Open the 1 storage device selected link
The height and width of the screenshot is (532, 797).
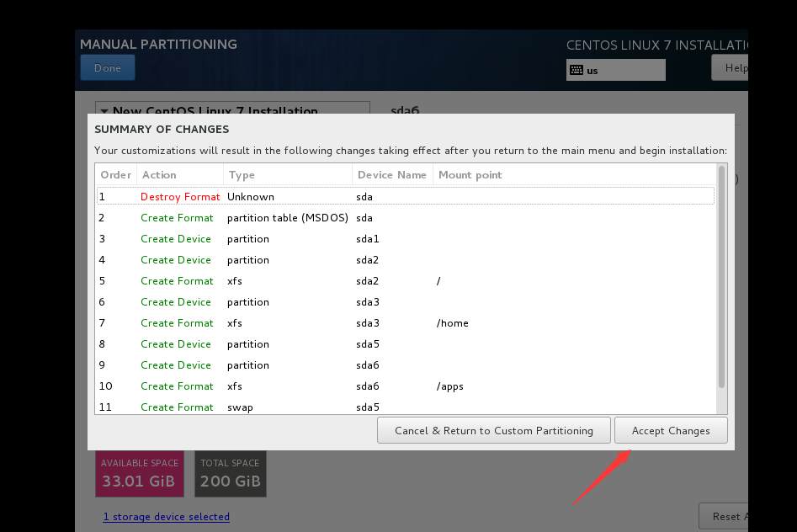166,517
